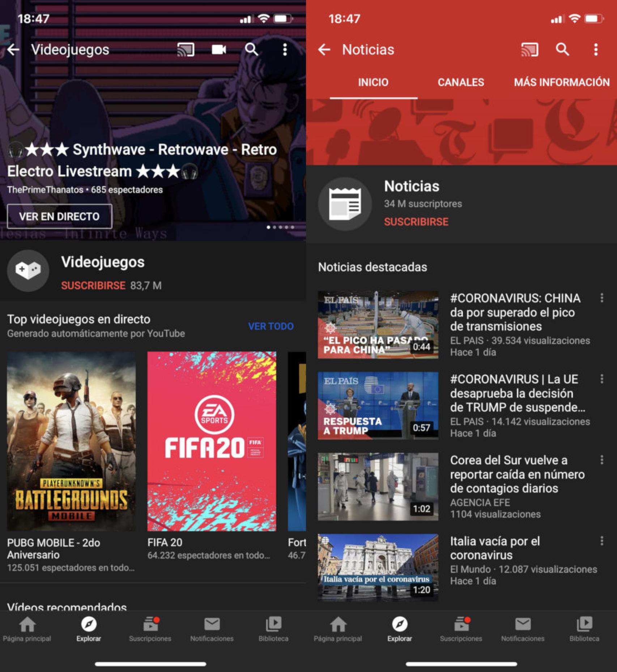Open Notificaciones in right bottom bar
This screenshot has height=672, width=617.
pos(523,629)
